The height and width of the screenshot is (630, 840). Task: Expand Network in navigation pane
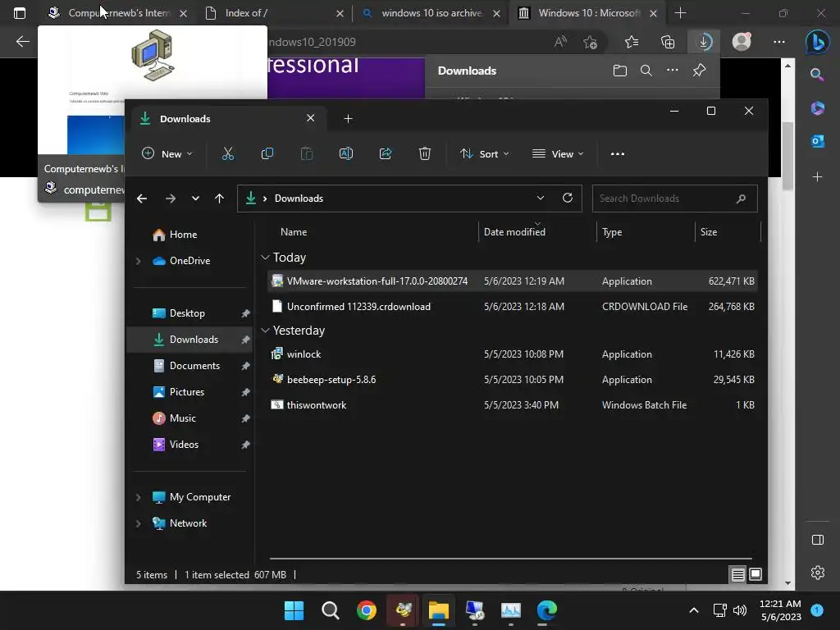click(x=138, y=523)
